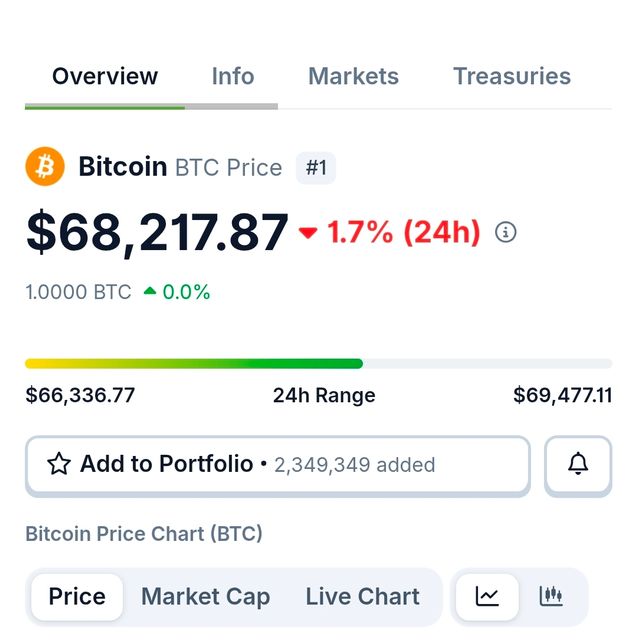Switch to candlestick chart view icon

pos(551,597)
